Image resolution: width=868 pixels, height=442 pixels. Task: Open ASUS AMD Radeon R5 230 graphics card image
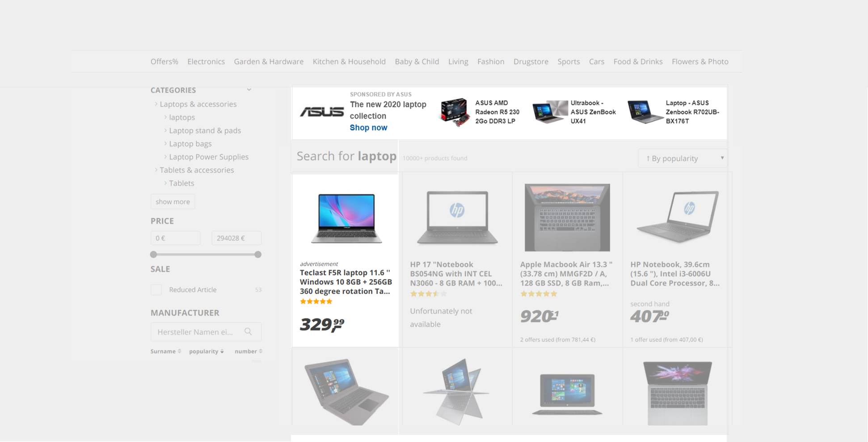[x=455, y=113]
